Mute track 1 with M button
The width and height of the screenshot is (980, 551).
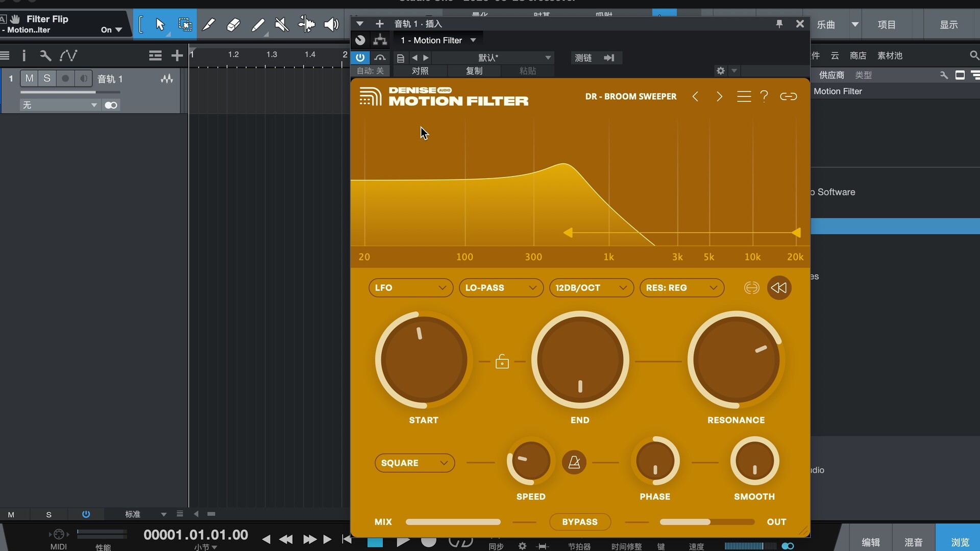[30, 79]
